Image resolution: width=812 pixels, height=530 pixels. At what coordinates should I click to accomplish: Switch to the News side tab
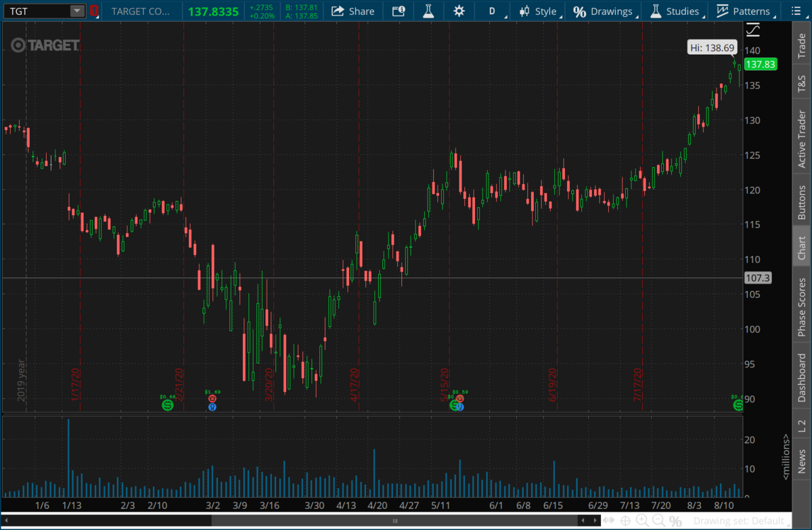pyautogui.click(x=802, y=460)
